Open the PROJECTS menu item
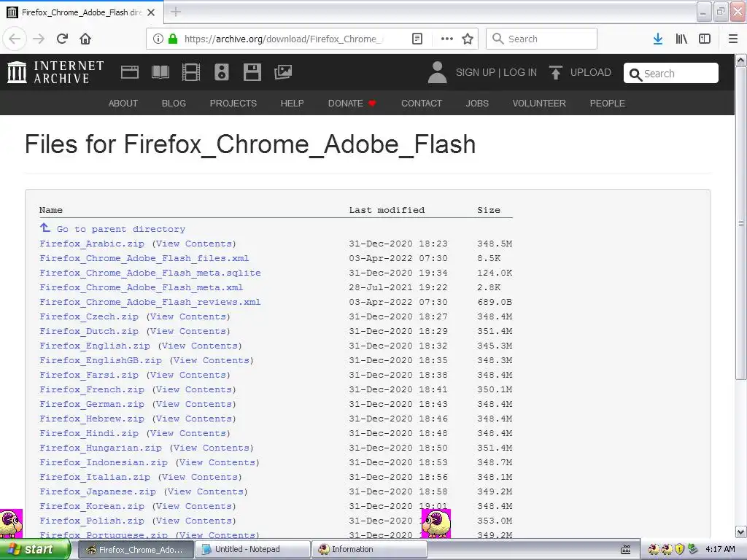Image resolution: width=747 pixels, height=560 pixels. coord(233,104)
